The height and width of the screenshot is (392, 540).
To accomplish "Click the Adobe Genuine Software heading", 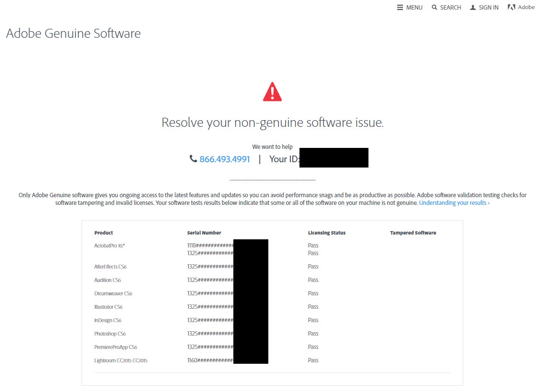I will pos(73,34).
